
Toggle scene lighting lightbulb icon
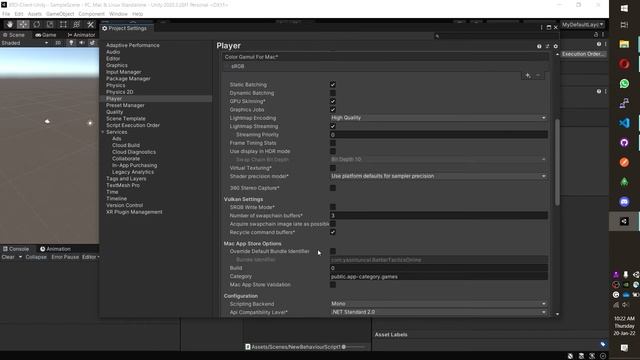71,43
